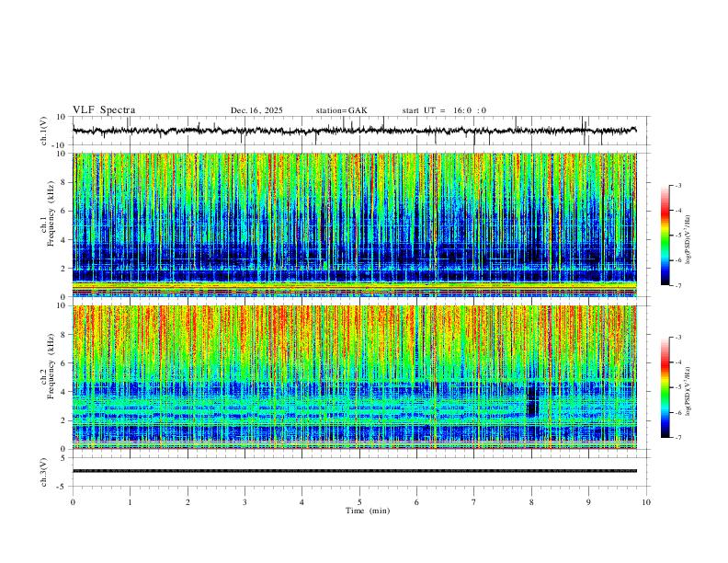This screenshot has width=728, height=563.
Task: Click the 'station=GAK' header label
Action: [341, 110]
